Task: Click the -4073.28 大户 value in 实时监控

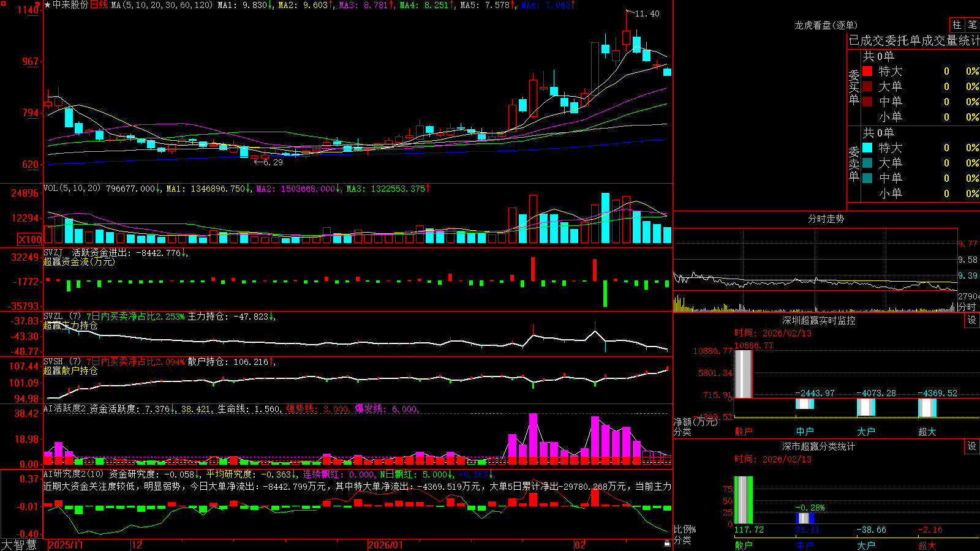Action: (x=876, y=393)
